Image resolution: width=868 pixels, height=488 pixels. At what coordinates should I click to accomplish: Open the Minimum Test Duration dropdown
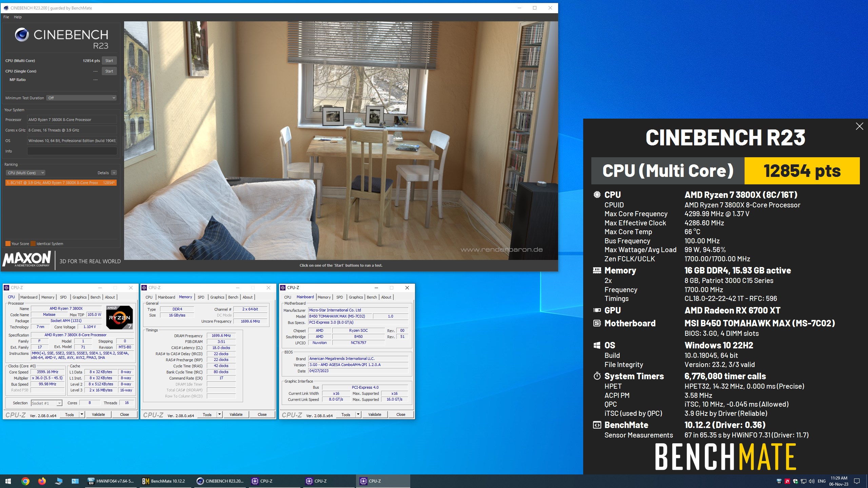81,98
